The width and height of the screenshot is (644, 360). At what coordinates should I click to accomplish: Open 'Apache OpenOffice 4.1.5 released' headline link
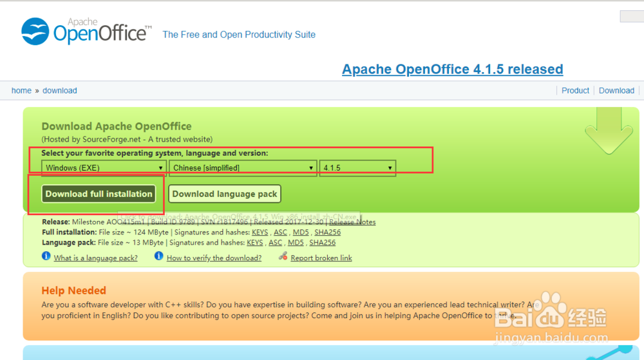(453, 69)
